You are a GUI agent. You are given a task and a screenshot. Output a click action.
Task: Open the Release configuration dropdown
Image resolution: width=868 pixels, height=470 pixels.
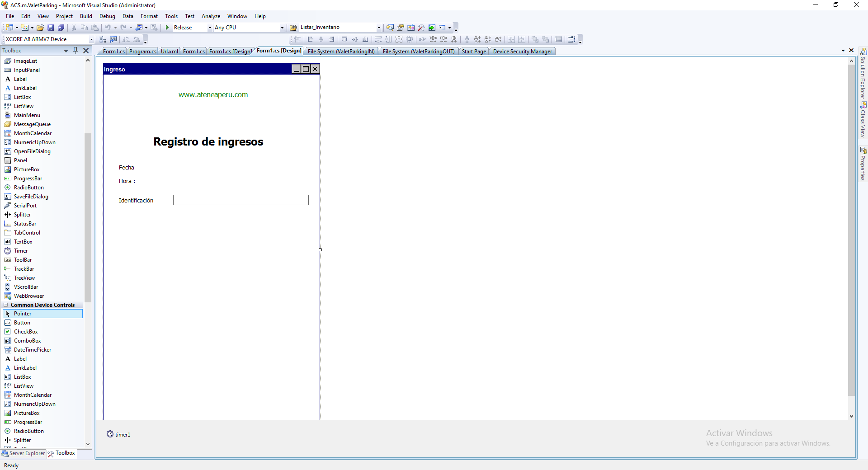(210, 28)
